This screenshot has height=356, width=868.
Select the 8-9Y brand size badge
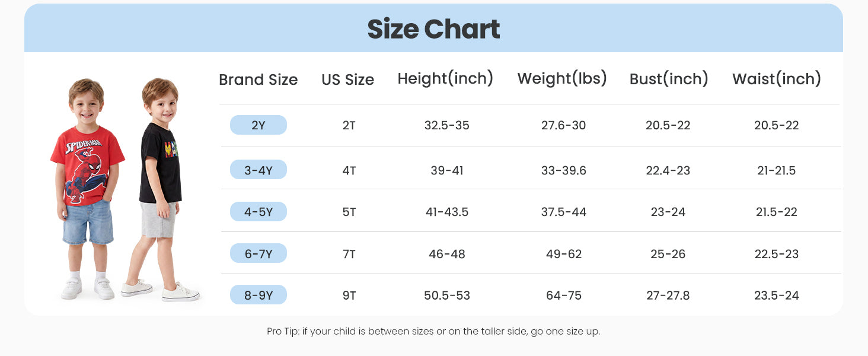pyautogui.click(x=259, y=295)
